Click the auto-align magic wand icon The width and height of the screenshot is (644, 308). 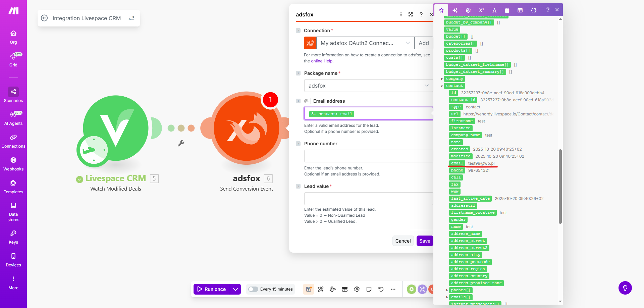[x=321, y=289]
